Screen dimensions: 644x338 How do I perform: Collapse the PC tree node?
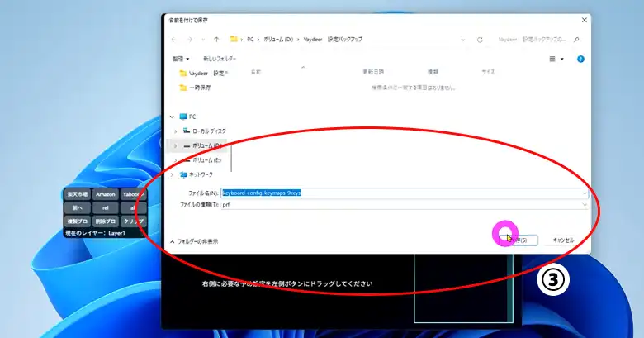click(172, 117)
